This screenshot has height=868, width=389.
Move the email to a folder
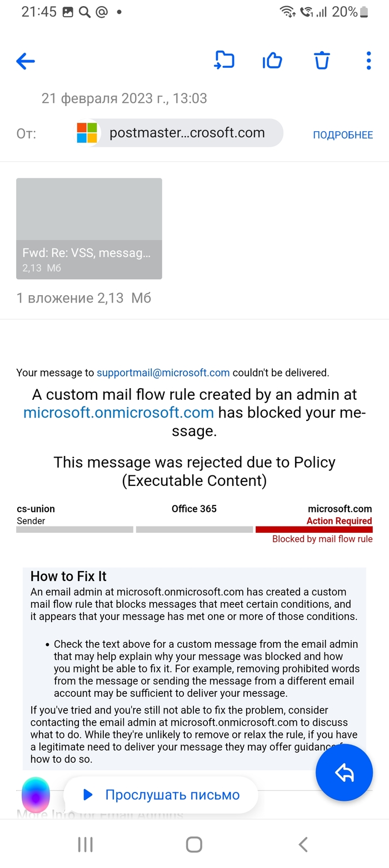tap(224, 61)
